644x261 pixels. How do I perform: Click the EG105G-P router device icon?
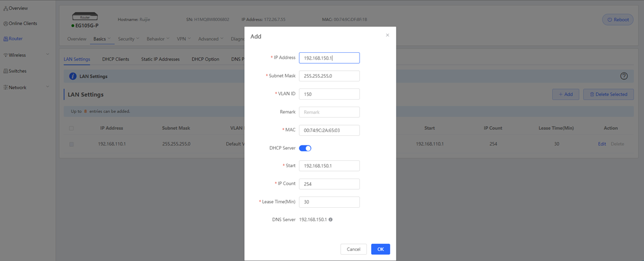[85, 17]
